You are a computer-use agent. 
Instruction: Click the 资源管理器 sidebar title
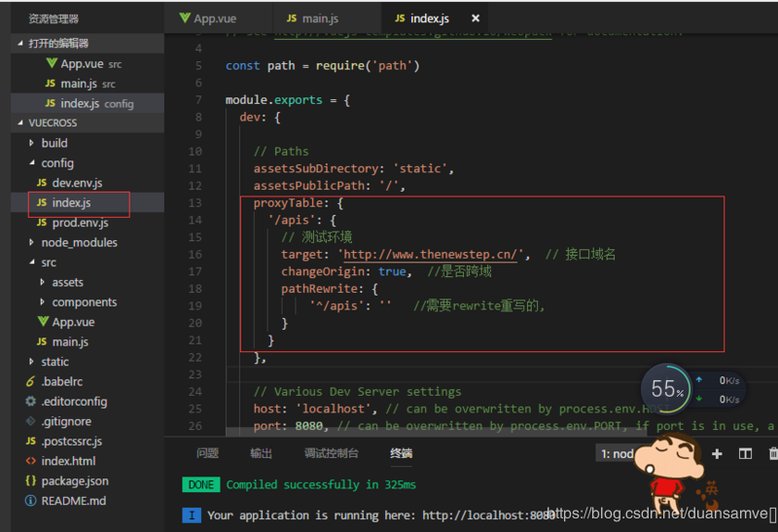click(x=53, y=18)
